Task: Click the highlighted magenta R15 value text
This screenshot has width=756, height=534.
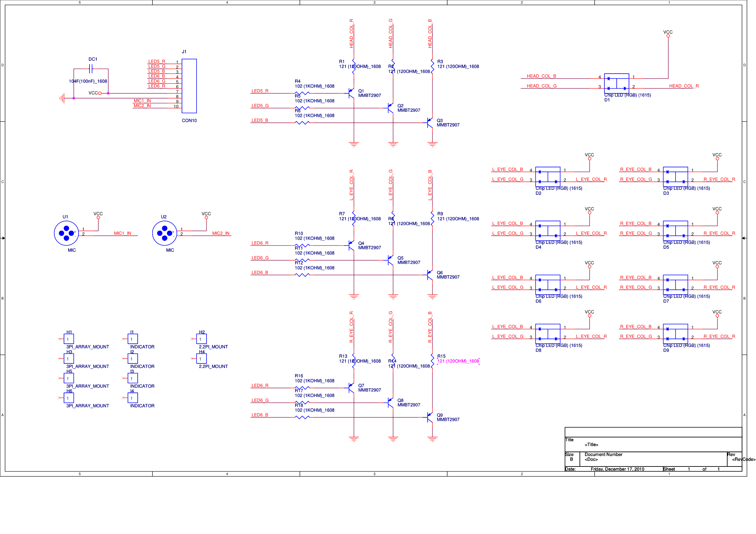Action: pyautogui.click(x=458, y=361)
